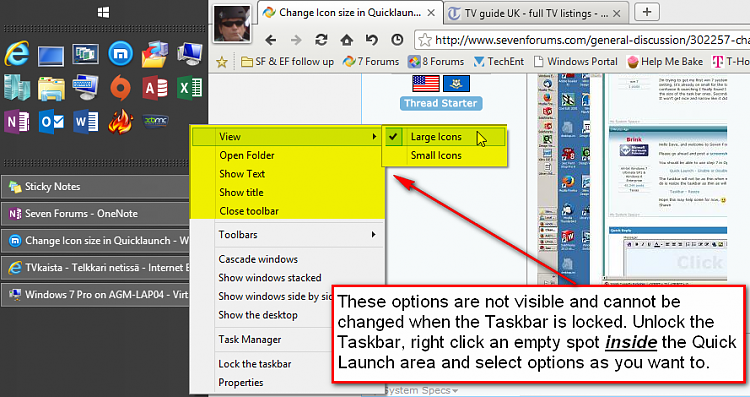Open the server towers icon in Quick Launch
Viewport: 750px width, 397px height.
point(17,88)
